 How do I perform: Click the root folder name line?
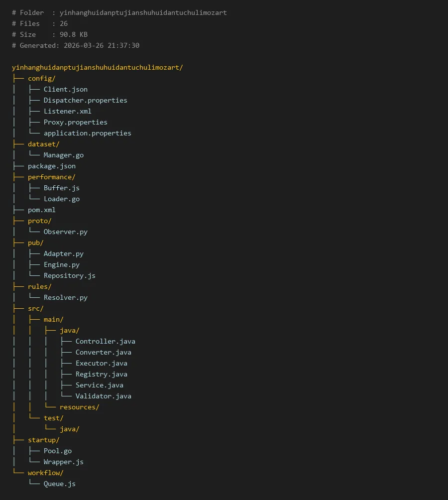[97, 67]
